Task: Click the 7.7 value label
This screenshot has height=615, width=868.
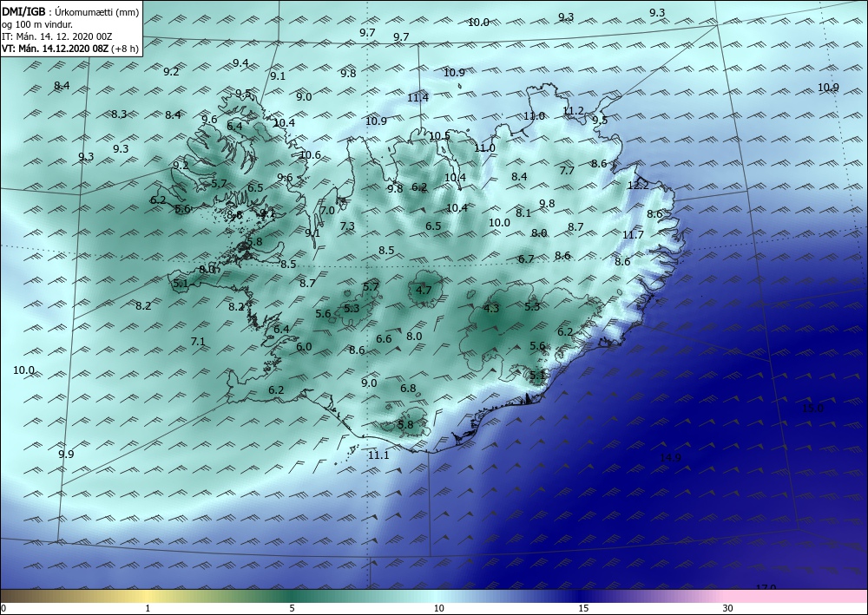Action: pos(567,170)
